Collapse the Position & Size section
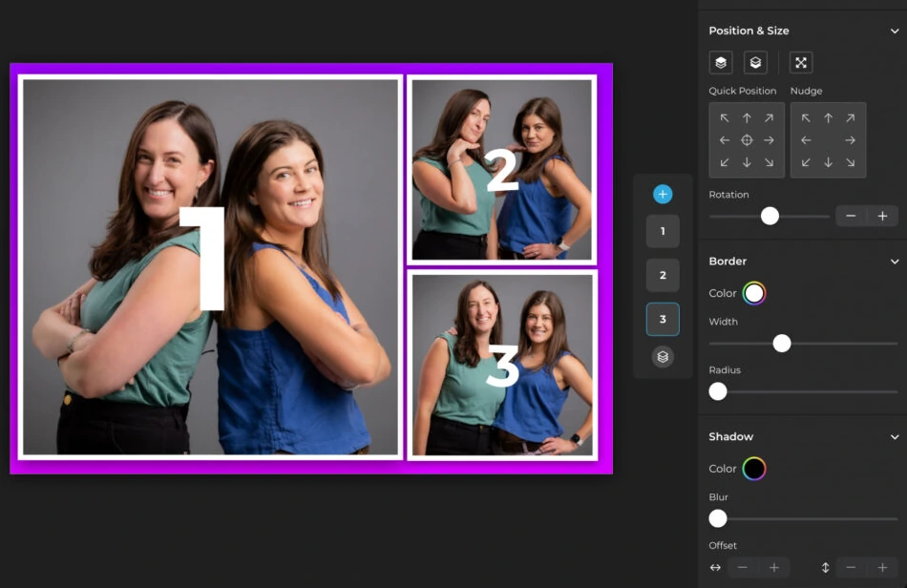Viewport: 907px width, 588px height. 895,31
